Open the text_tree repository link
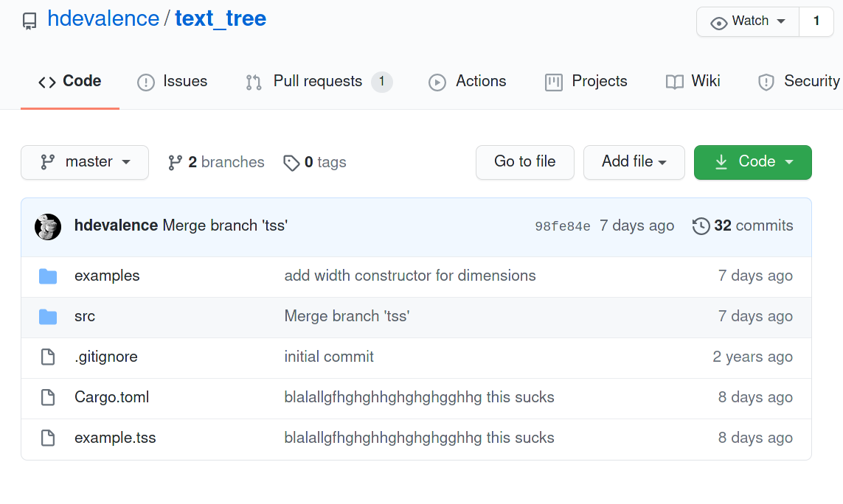Screen dimensions: 843x504 coord(221,18)
